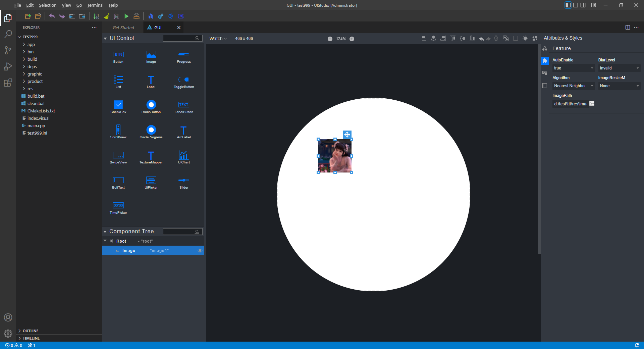Pick the CircleProgress control icon

coord(151,130)
